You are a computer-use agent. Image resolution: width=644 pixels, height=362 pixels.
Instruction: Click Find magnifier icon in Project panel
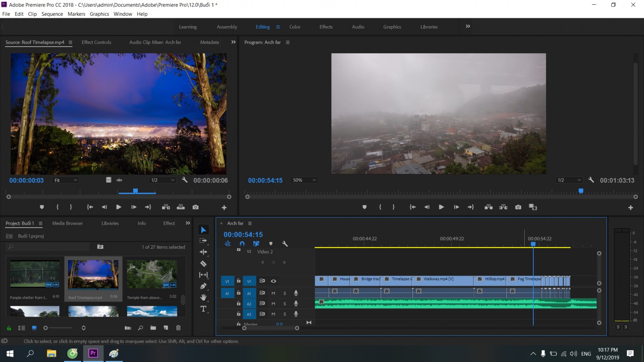coord(140,328)
